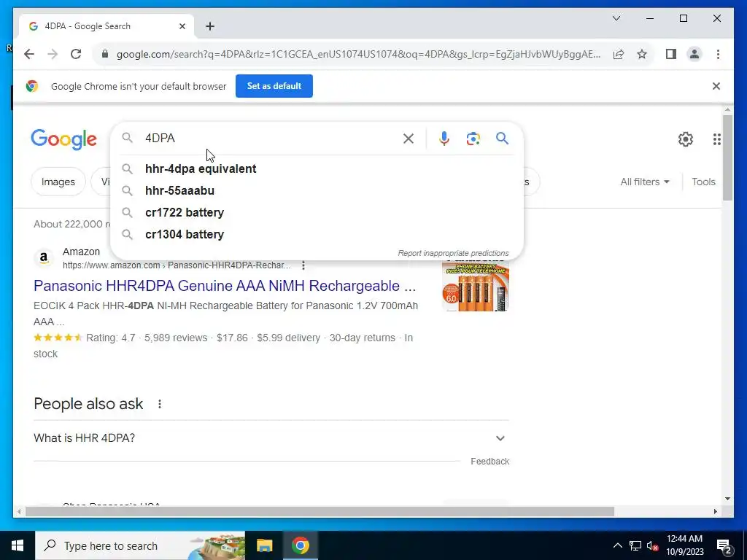Reload the page with the refresh icon
This screenshot has height=560, width=747.
(76, 54)
